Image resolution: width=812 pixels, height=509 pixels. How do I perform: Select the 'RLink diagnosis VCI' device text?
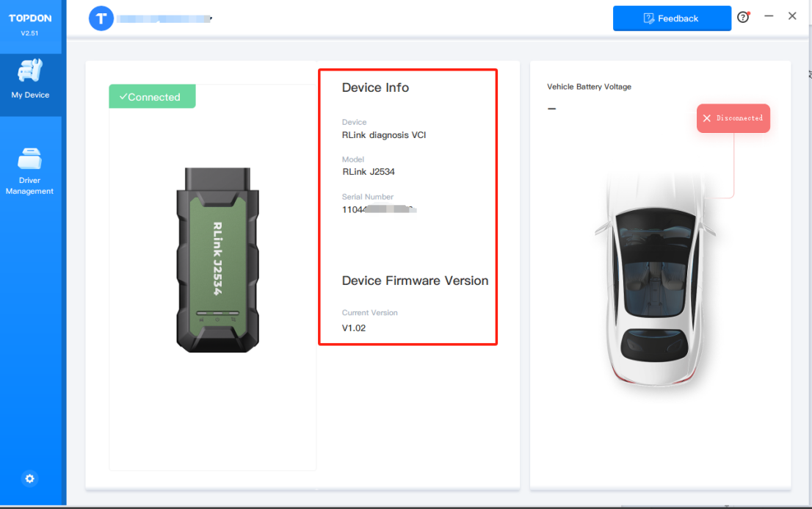click(x=384, y=134)
